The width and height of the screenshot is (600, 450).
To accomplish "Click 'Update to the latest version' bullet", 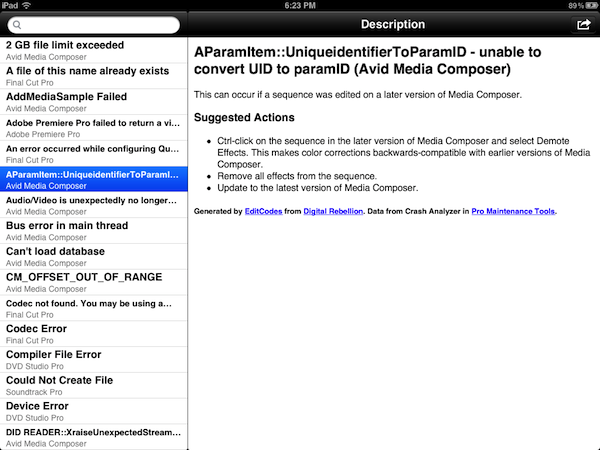I will 318,188.
